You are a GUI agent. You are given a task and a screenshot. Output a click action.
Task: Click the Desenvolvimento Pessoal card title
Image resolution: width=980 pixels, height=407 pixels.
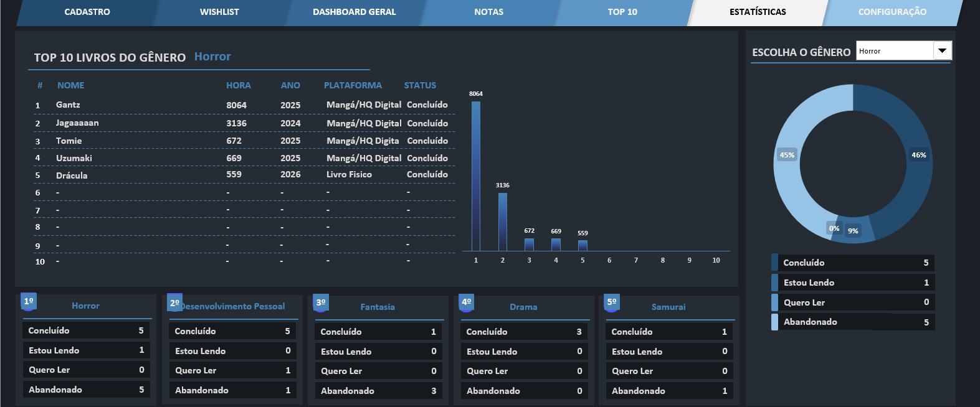pos(233,306)
